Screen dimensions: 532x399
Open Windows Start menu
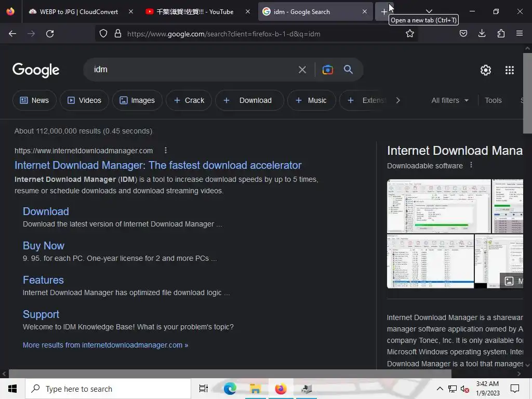click(x=12, y=389)
